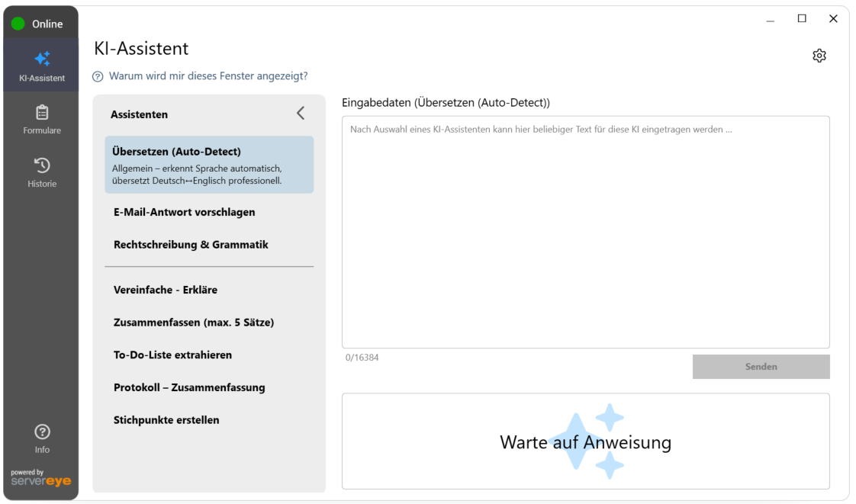
Task: Click the green Online status indicator
Action: click(18, 24)
